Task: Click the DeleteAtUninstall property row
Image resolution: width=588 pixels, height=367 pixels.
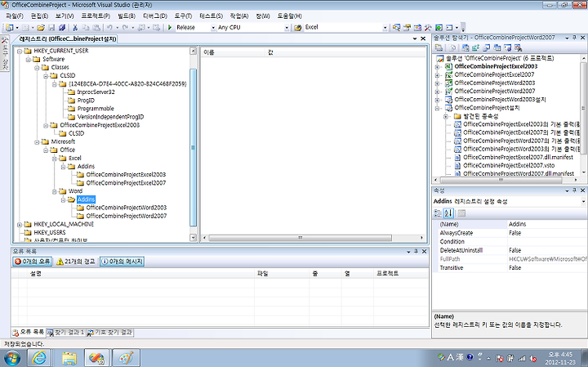Action: pyautogui.click(x=510, y=250)
